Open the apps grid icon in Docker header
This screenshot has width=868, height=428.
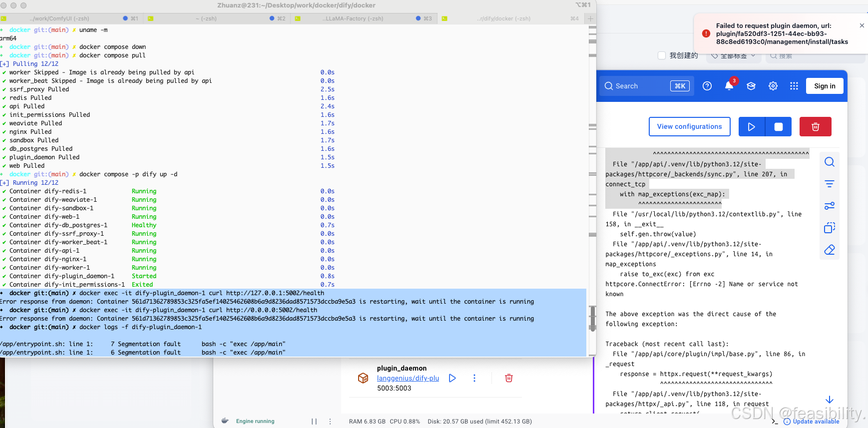(x=794, y=86)
